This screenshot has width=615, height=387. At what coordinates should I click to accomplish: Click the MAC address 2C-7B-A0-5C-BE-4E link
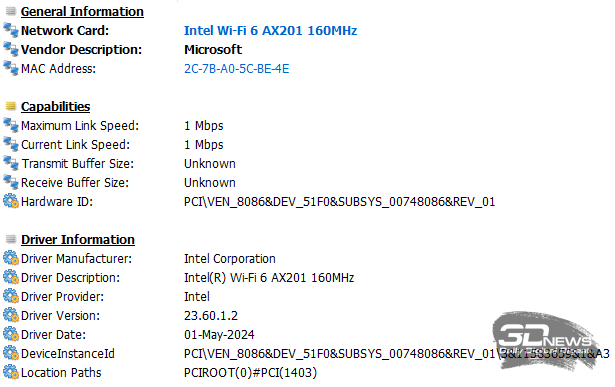[x=237, y=69]
